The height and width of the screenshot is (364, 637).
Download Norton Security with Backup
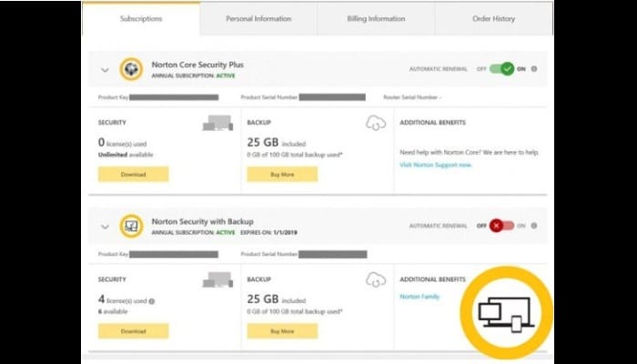click(133, 331)
